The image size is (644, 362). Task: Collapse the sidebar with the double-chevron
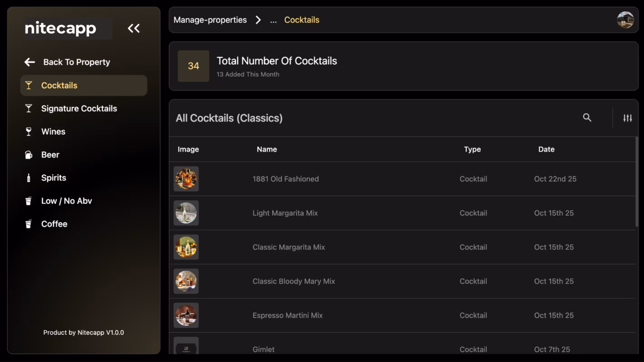click(133, 28)
